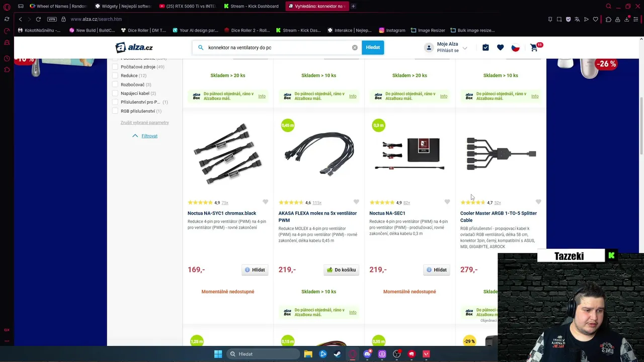The height and width of the screenshot is (362, 644).
Task: Open the shopping cart icon
Action: coord(534,47)
